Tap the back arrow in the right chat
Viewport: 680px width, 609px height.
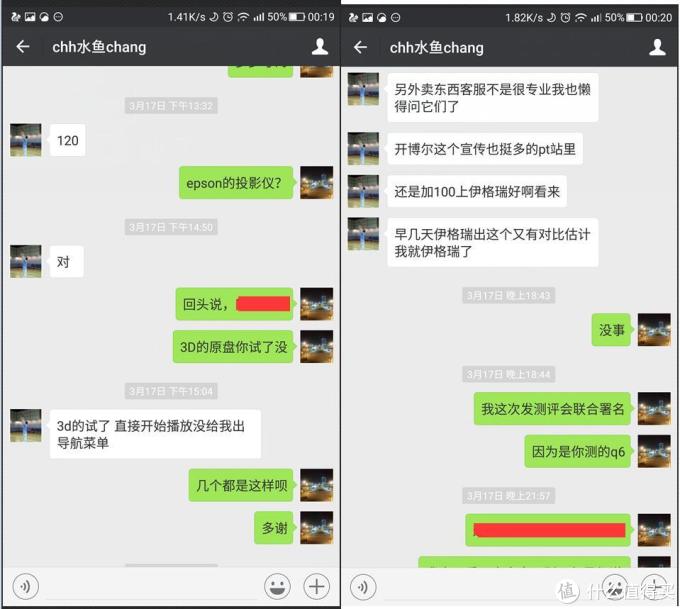click(x=360, y=47)
